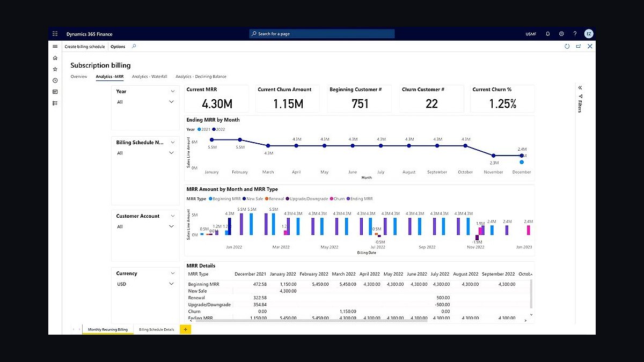Select the Monthly Recurring Billing page tab
The width and height of the screenshot is (644, 362).
[108, 329]
